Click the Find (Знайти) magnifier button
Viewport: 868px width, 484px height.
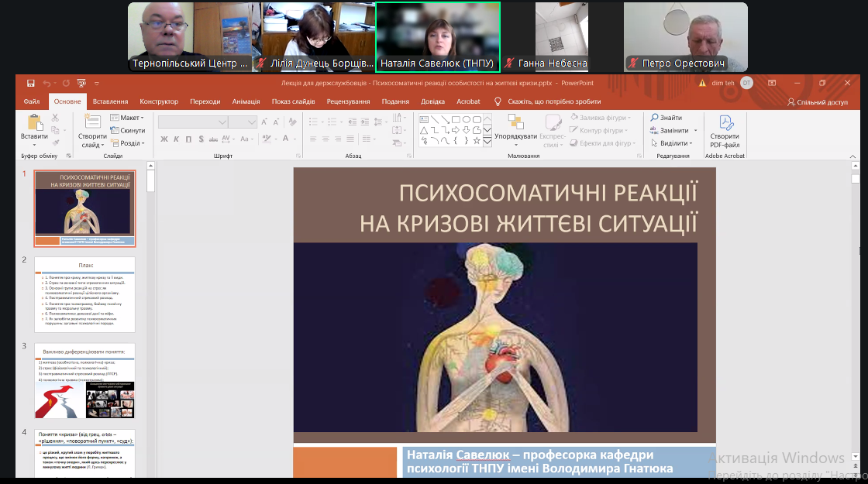(666, 118)
